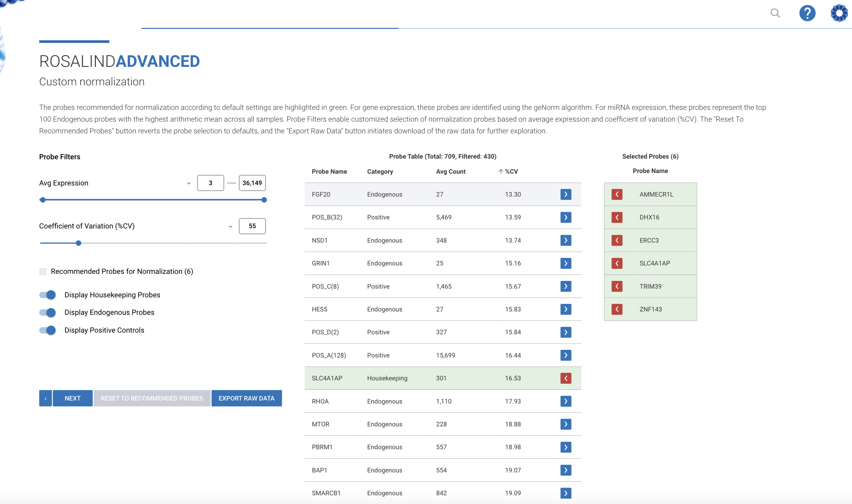This screenshot has width=852, height=504.
Task: Click EXPORT RAW DATA button
Action: [246, 398]
